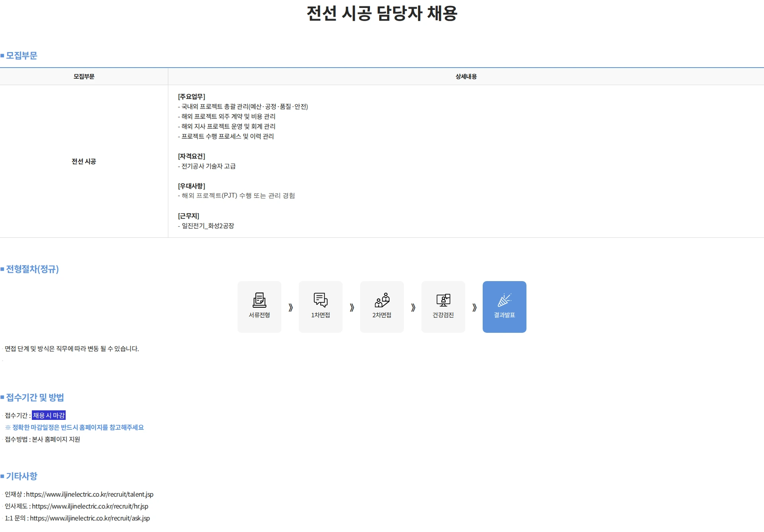Click the line 접수방법 : 본사 홈페이지 지원
This screenshot has width=764, height=532.
click(43, 439)
